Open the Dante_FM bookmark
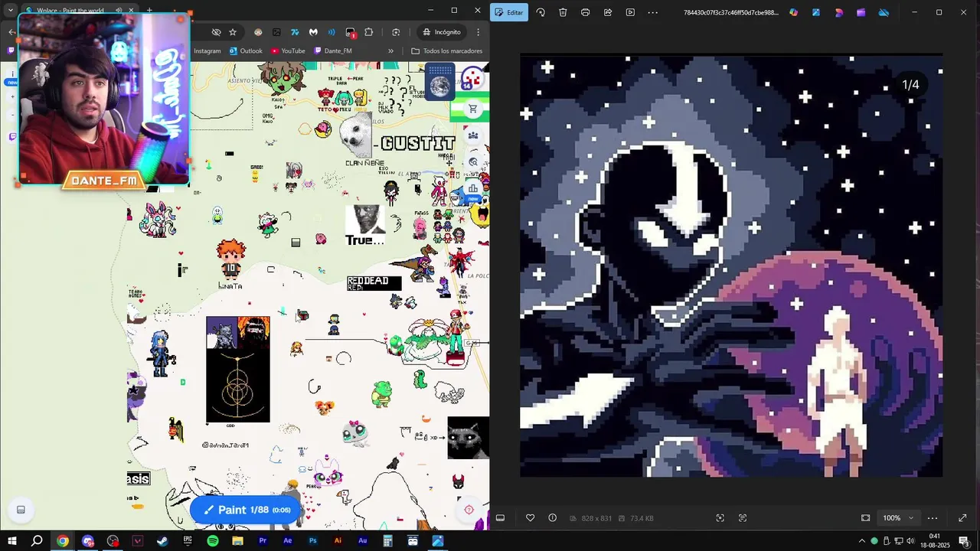Viewport: 980px width, 551px height. 332,51
